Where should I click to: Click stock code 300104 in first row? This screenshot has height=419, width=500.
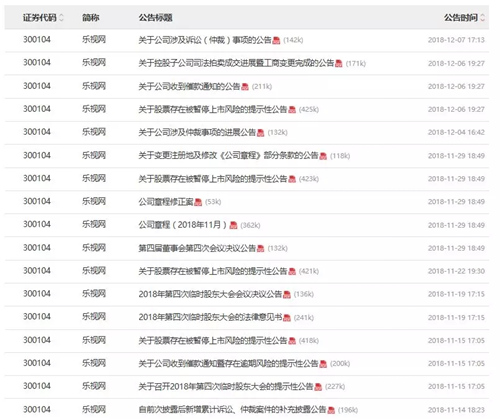pyautogui.click(x=37, y=40)
